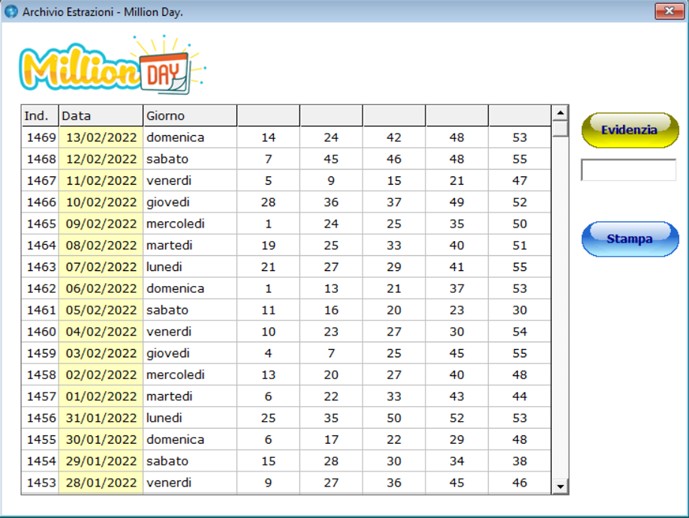The height and width of the screenshot is (518, 689).
Task: Click the Data column header
Action: [x=100, y=116]
